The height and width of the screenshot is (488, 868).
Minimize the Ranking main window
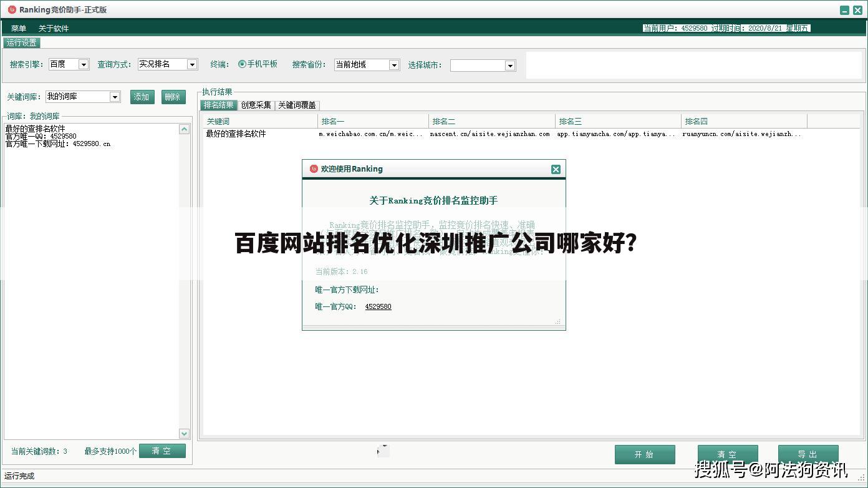(844, 10)
